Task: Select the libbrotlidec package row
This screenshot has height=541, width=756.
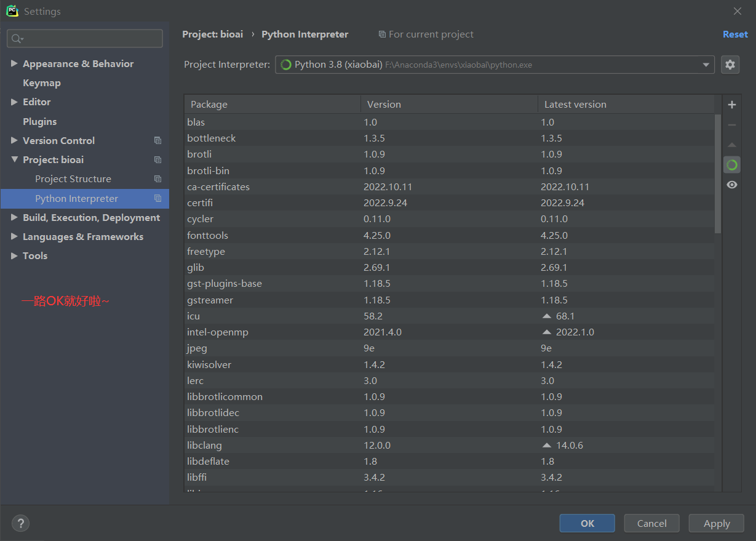Action: point(450,412)
